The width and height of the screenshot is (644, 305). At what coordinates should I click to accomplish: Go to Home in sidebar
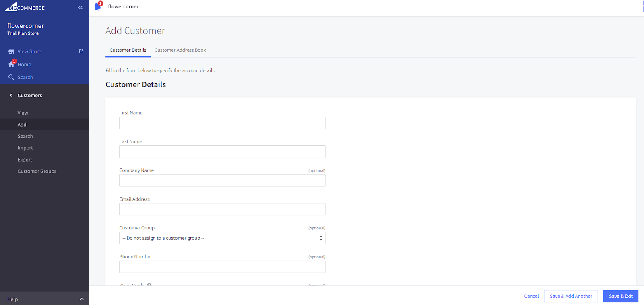(24, 64)
